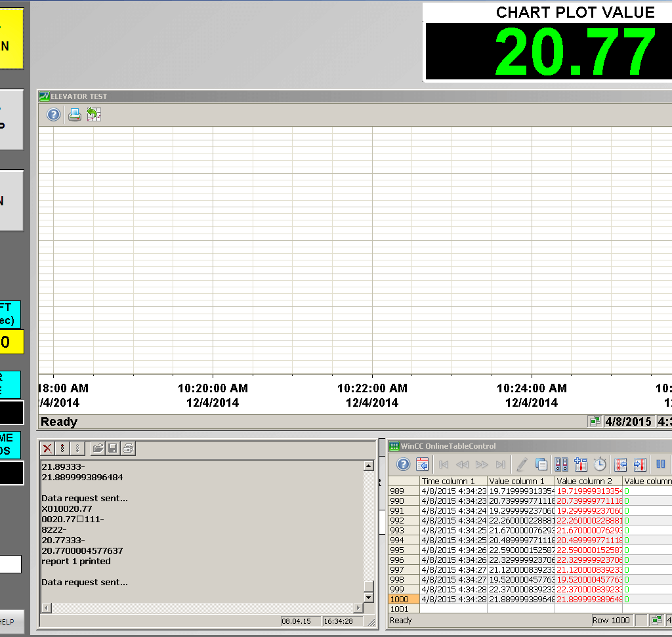The width and height of the screenshot is (672, 637).
Task: Click the 16:34:28 time field in log status bar
Action: click(x=343, y=621)
